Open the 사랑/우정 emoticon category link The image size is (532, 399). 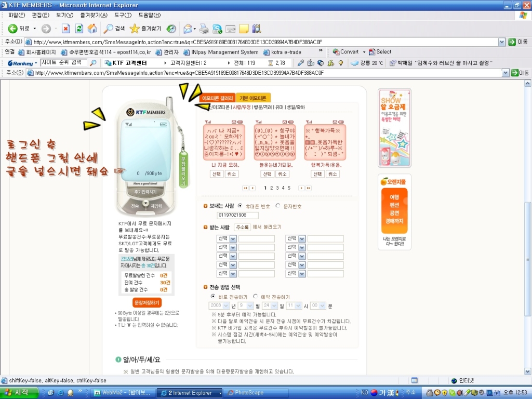242,107
